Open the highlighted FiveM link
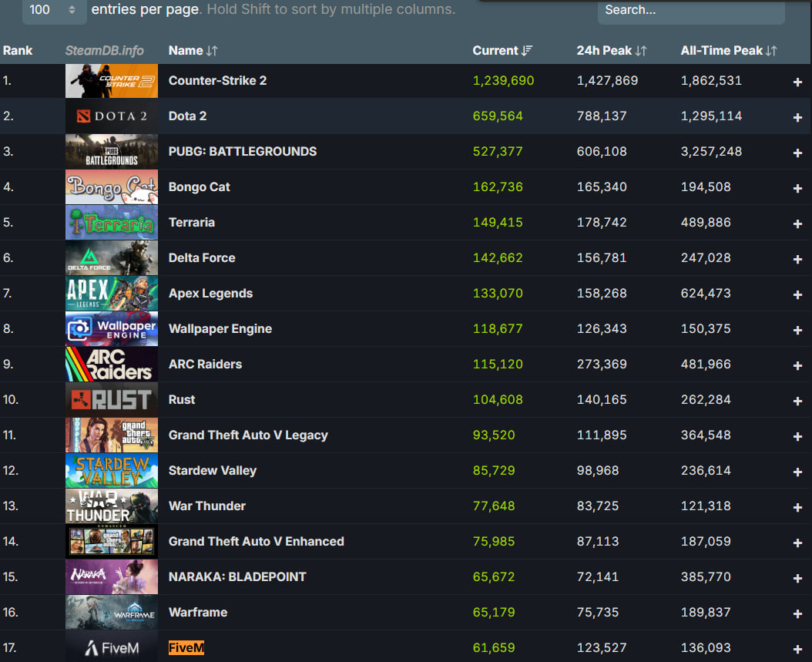The image size is (812, 662). [x=186, y=648]
